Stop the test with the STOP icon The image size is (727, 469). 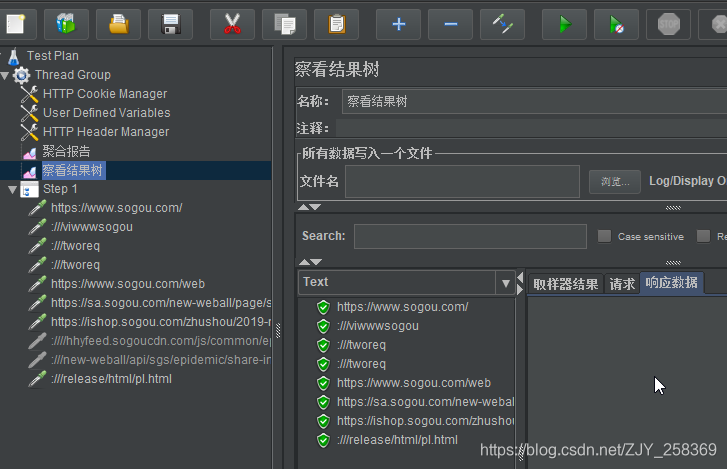(668, 24)
